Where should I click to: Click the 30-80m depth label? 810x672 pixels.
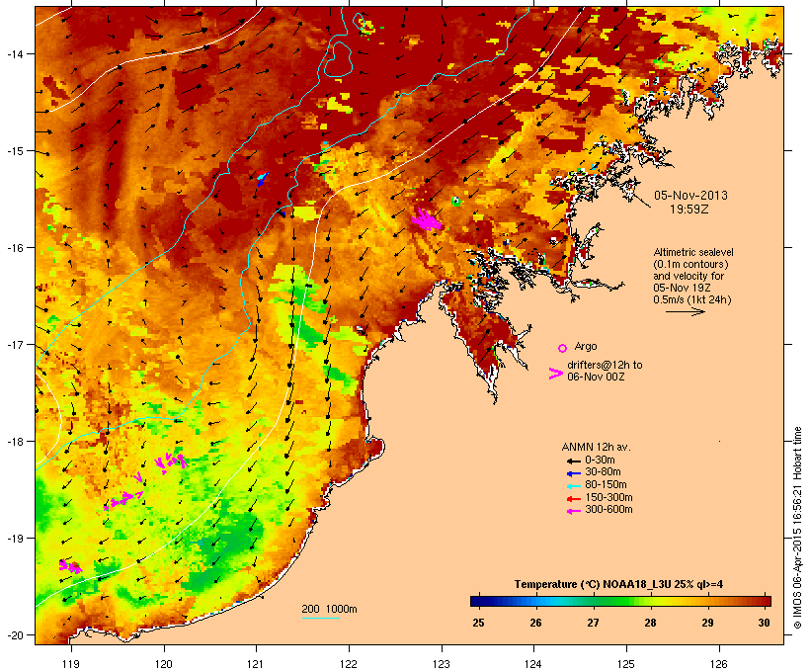tap(603, 472)
